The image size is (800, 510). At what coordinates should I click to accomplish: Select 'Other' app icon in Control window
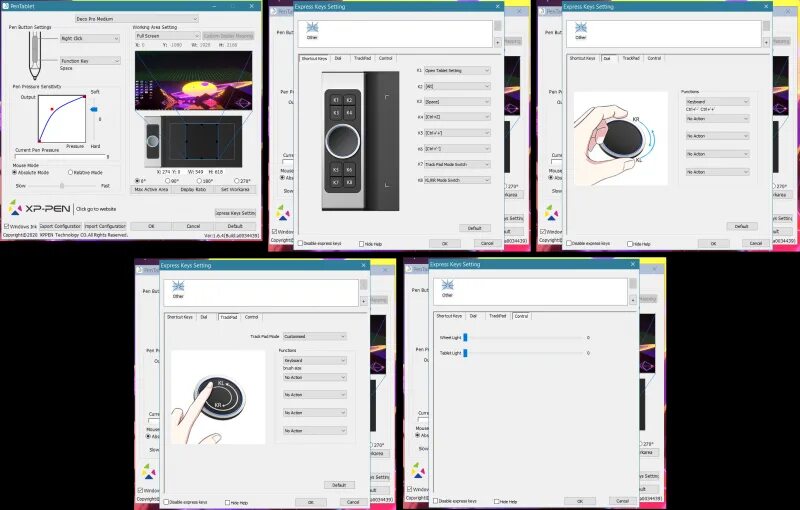coord(447,288)
